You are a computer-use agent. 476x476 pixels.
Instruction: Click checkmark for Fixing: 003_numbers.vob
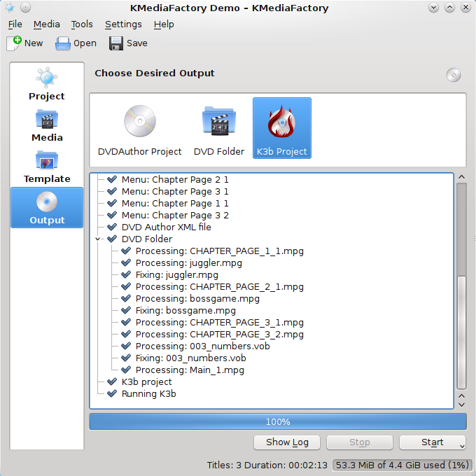(x=126, y=358)
